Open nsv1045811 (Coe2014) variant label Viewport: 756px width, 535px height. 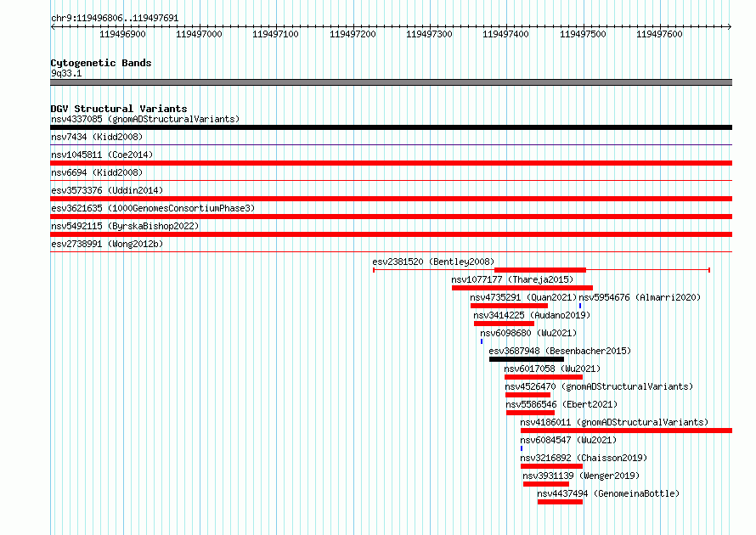pyautogui.click(x=102, y=155)
